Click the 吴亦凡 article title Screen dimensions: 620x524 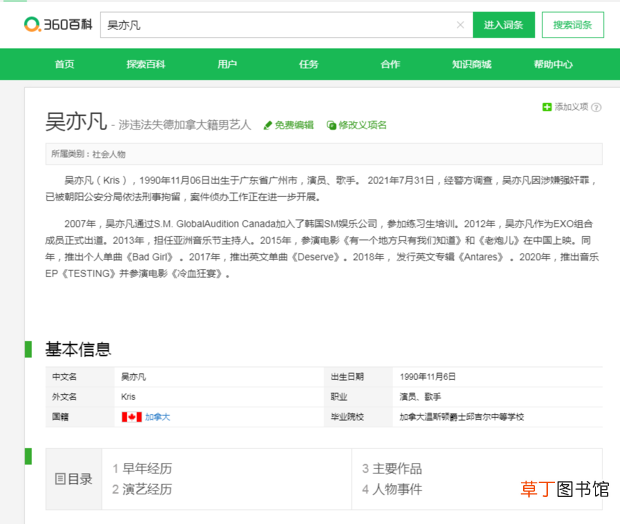coord(76,121)
